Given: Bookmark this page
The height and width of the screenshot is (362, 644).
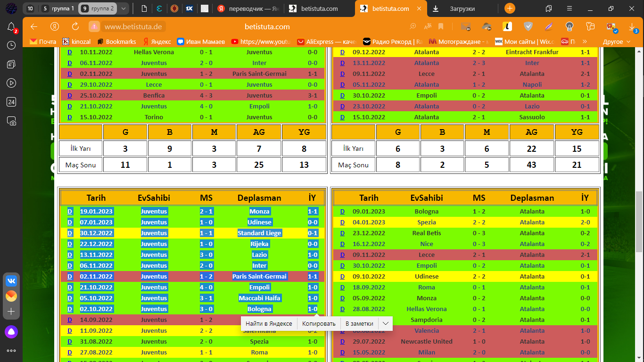Looking at the screenshot, I should 441,27.
